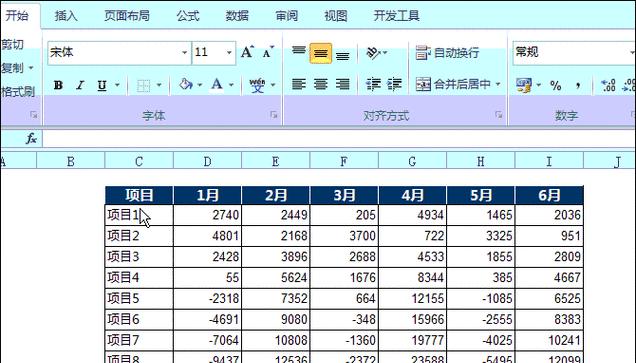Select column D header
636x363 pixels.
tap(207, 161)
